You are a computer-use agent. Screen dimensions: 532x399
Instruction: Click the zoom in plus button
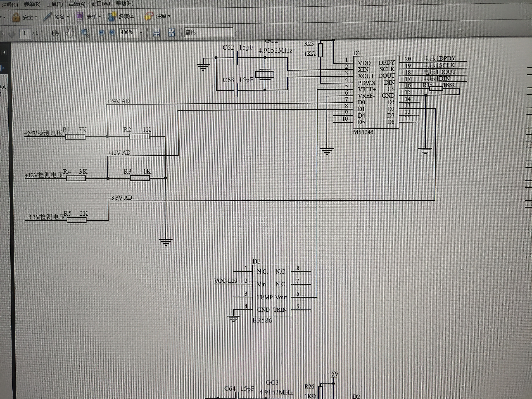(x=112, y=33)
